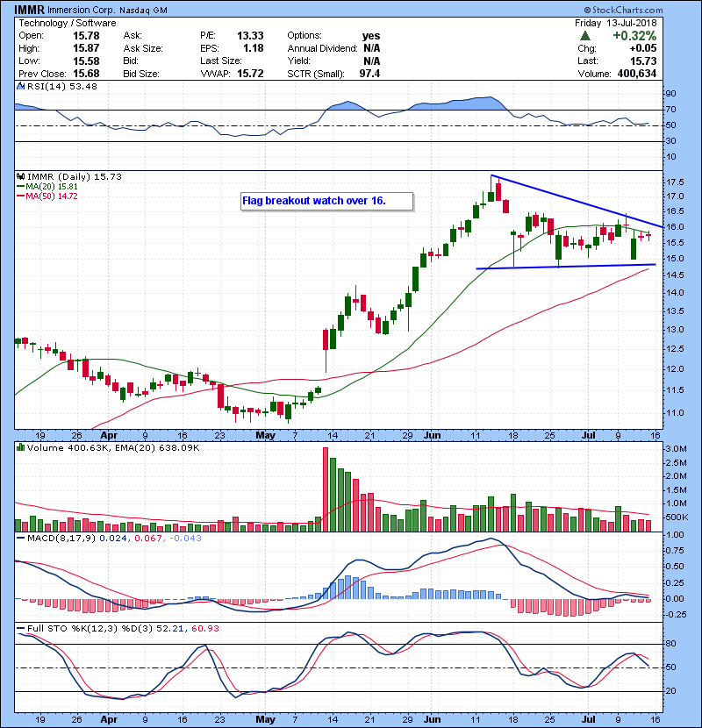Click the green up-triangle change indicator
The image size is (702, 728).
(585, 36)
